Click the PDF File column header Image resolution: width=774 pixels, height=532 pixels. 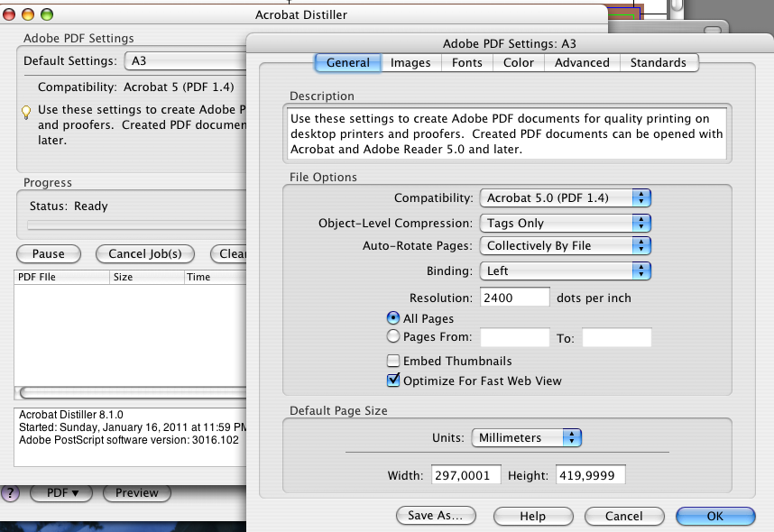(61, 277)
